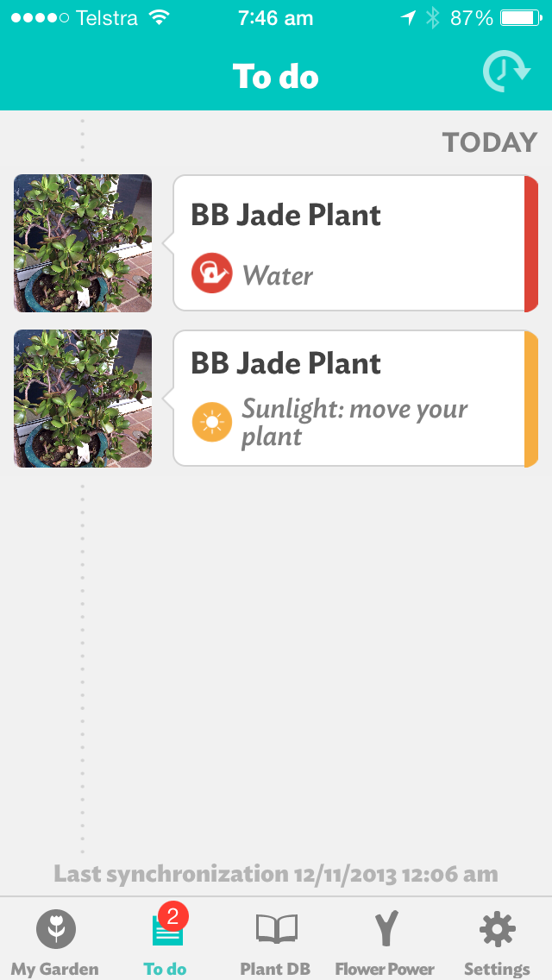This screenshot has height=980, width=552.
Task: Tap the orange sunlight icon
Action: coord(211,422)
